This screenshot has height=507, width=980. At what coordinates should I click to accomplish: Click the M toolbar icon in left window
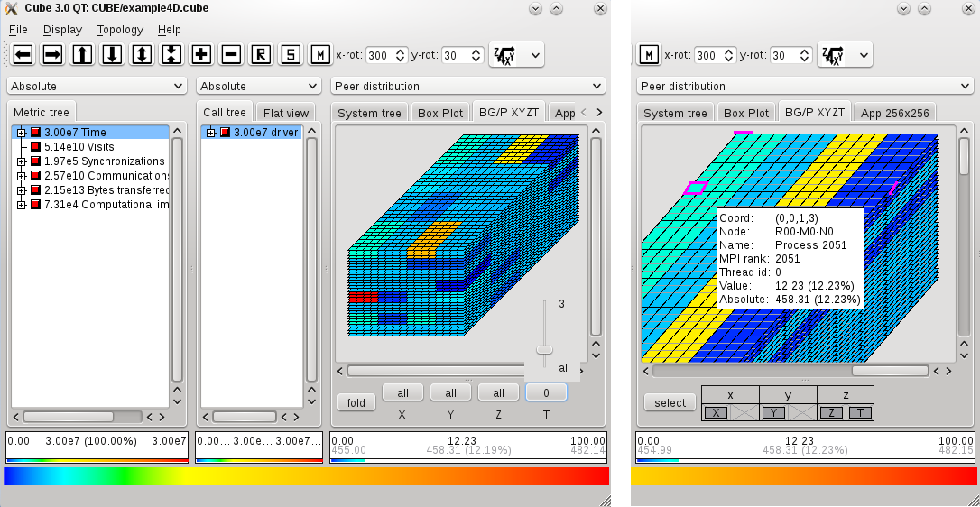tap(320, 55)
